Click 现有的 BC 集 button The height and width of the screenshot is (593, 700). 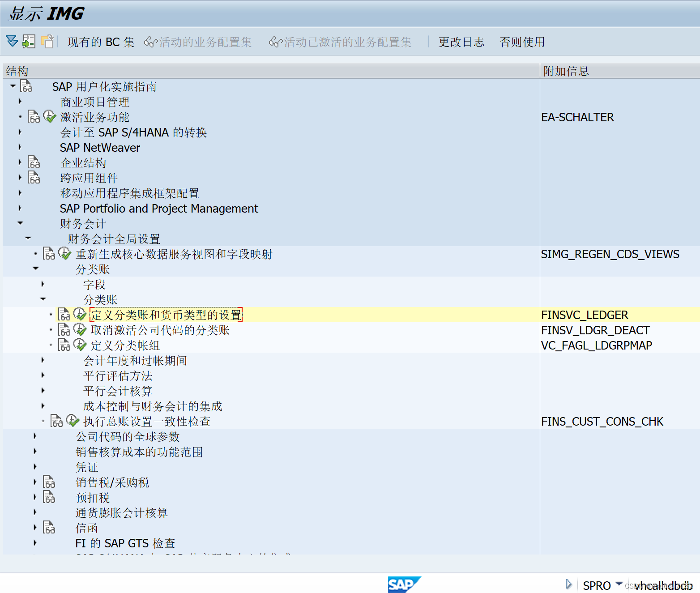click(101, 42)
